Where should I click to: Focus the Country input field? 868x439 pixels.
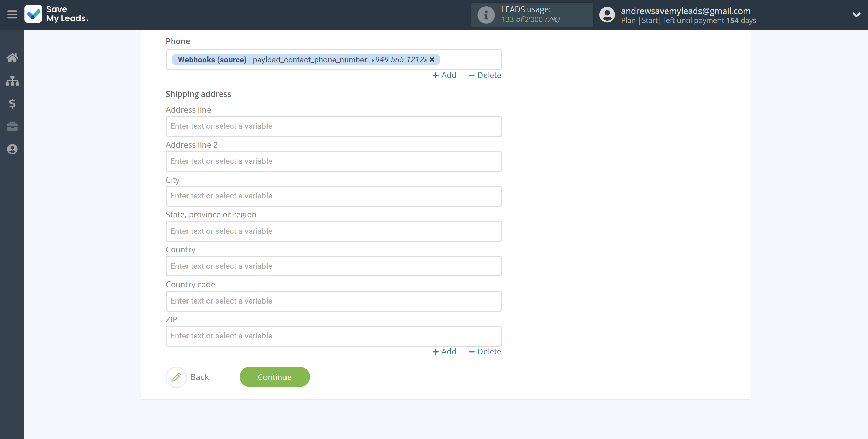334,266
